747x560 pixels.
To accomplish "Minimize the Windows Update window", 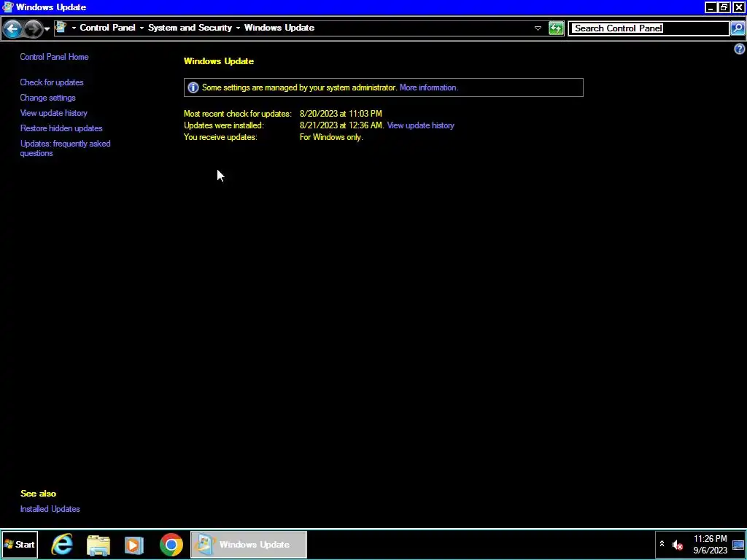I will (711, 7).
